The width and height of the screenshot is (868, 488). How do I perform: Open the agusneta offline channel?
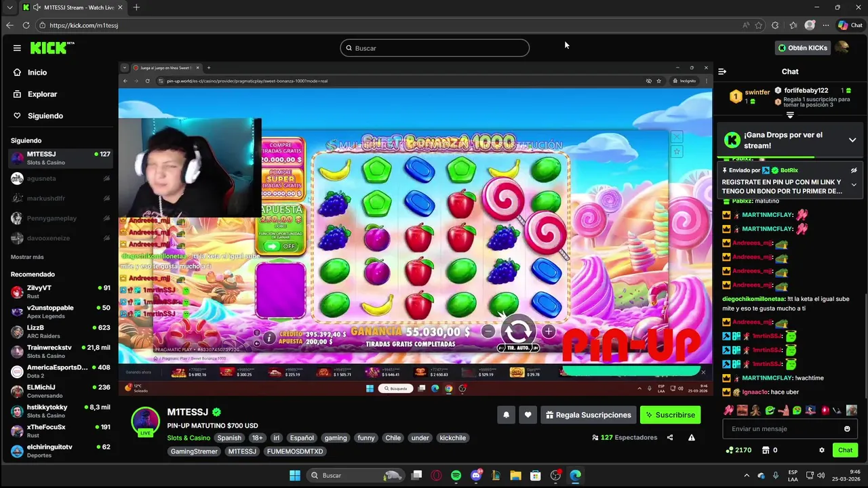click(x=60, y=178)
